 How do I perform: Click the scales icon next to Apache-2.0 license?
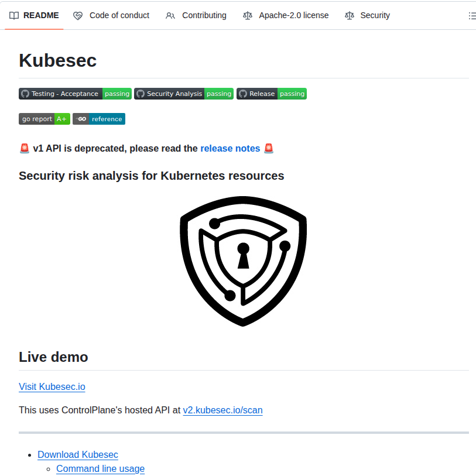(x=248, y=16)
